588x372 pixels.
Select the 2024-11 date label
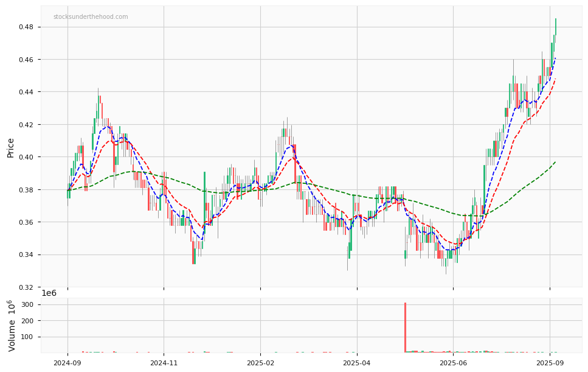pos(164,363)
